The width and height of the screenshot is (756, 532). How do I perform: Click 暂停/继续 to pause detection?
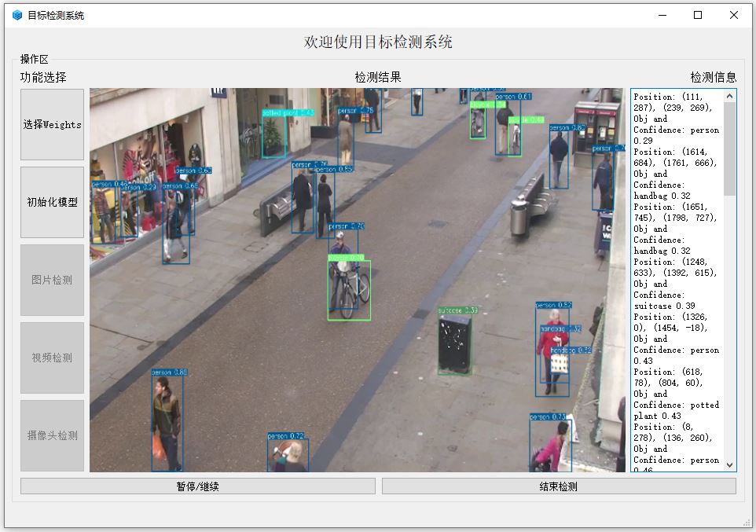click(x=198, y=486)
